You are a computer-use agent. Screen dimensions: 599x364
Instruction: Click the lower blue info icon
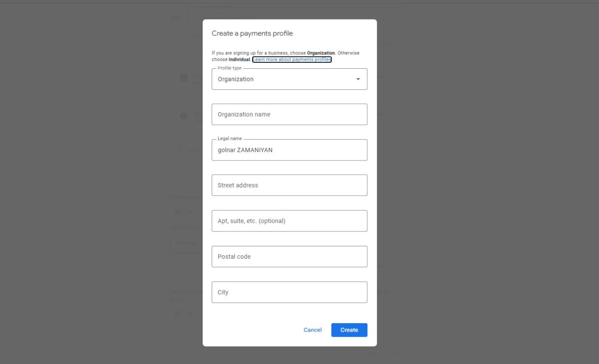(x=184, y=116)
